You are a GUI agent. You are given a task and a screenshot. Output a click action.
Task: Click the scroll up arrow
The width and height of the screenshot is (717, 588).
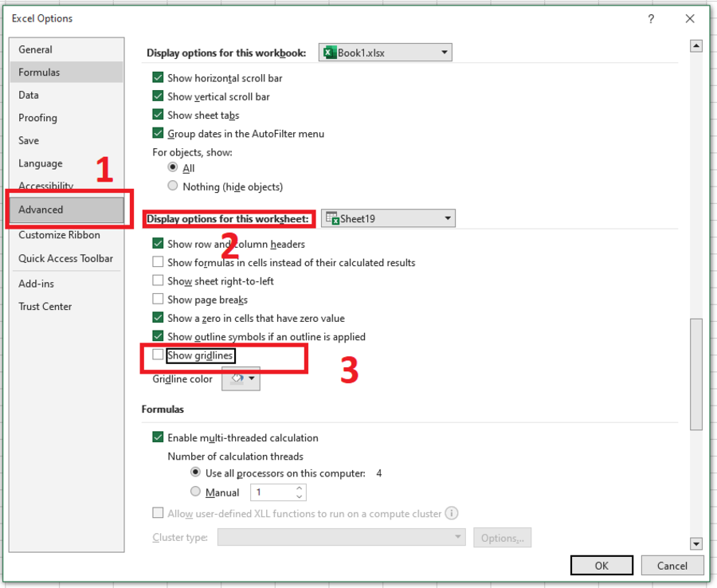coord(696,45)
